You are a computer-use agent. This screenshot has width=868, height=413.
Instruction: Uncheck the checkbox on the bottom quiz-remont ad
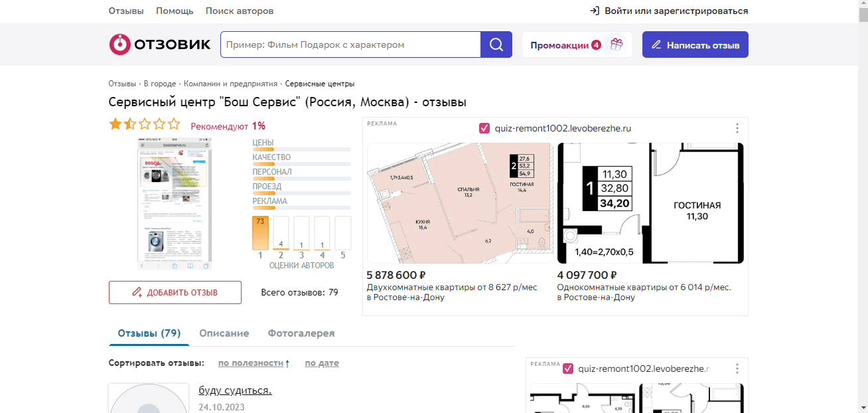567,367
